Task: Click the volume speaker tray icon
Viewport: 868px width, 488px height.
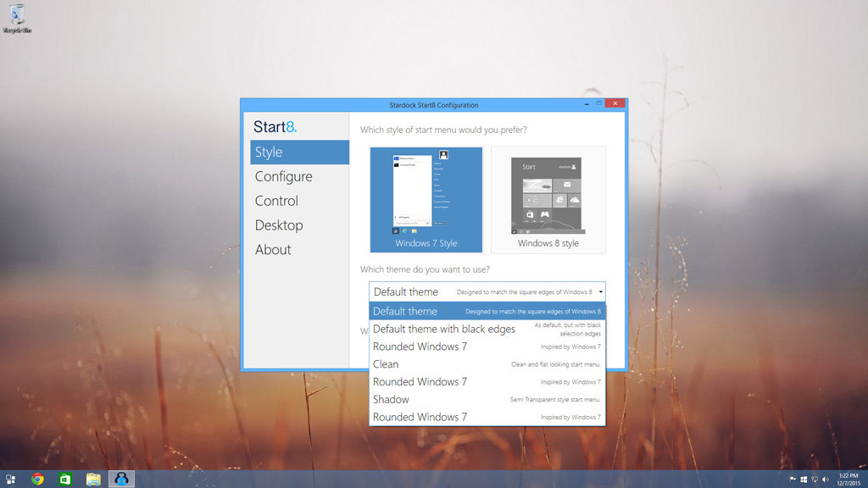Action: coord(825,480)
